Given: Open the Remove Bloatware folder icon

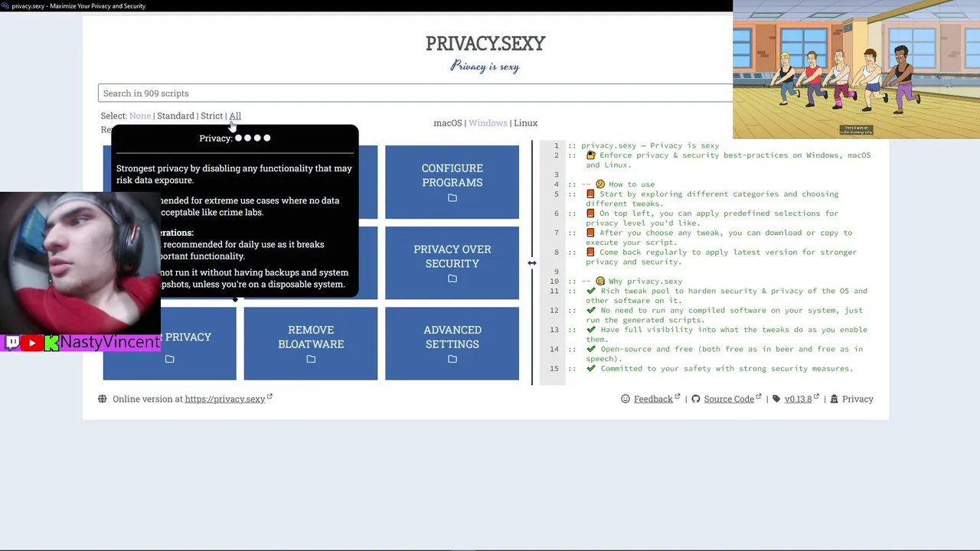Looking at the screenshot, I should (311, 359).
